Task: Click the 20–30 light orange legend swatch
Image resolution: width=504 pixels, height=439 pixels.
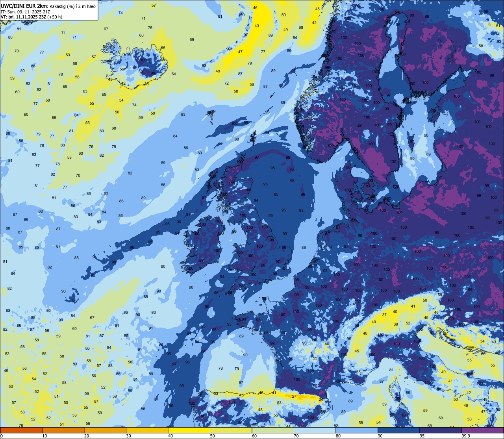Action: pyautogui.click(x=105, y=430)
